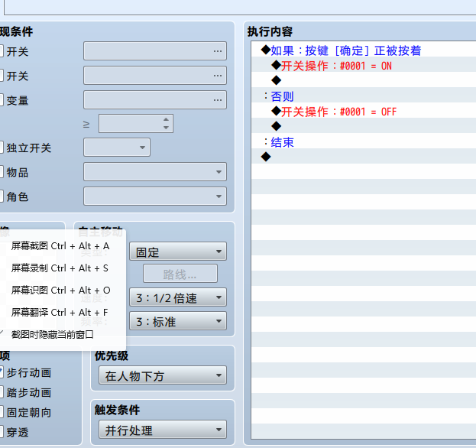Open priority dropdown 在人物下方
This screenshot has height=448, width=476.
coord(163,375)
